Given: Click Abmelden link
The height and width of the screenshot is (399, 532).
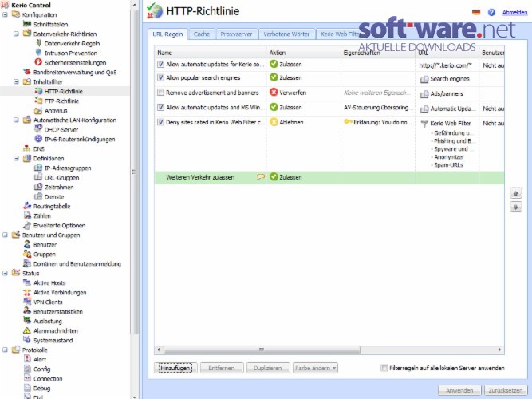Looking at the screenshot, I should pos(514,12).
